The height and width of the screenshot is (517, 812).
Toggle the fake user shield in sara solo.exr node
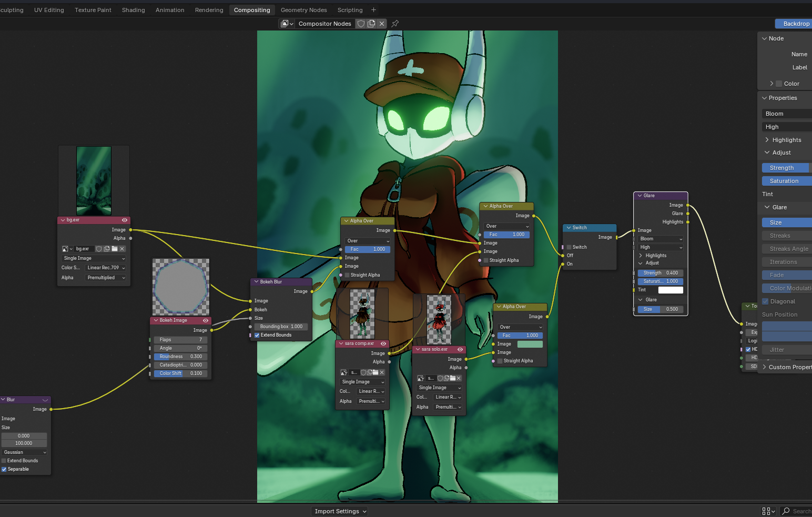click(x=440, y=378)
